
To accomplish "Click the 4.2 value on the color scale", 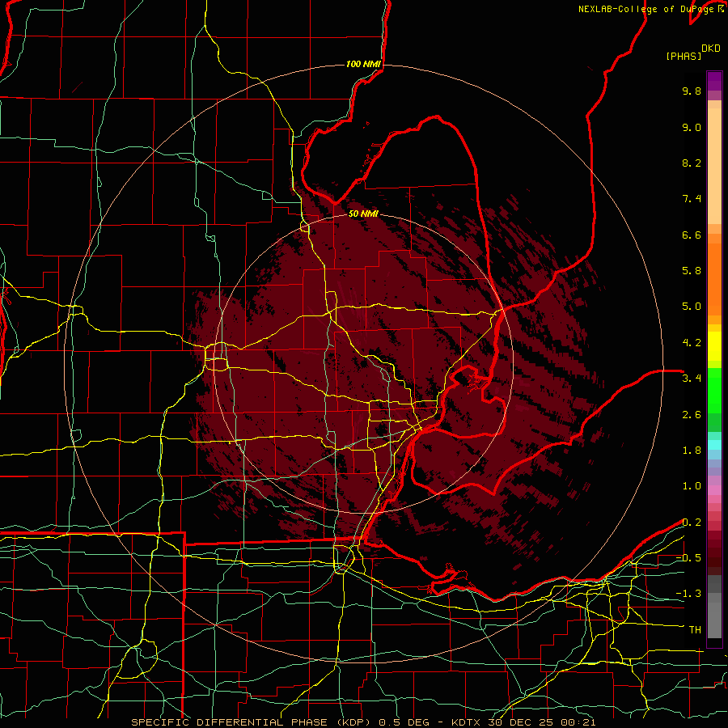I will point(692,343).
